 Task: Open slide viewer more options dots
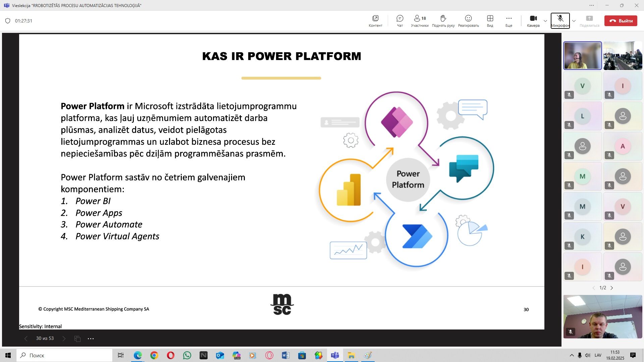click(91, 339)
